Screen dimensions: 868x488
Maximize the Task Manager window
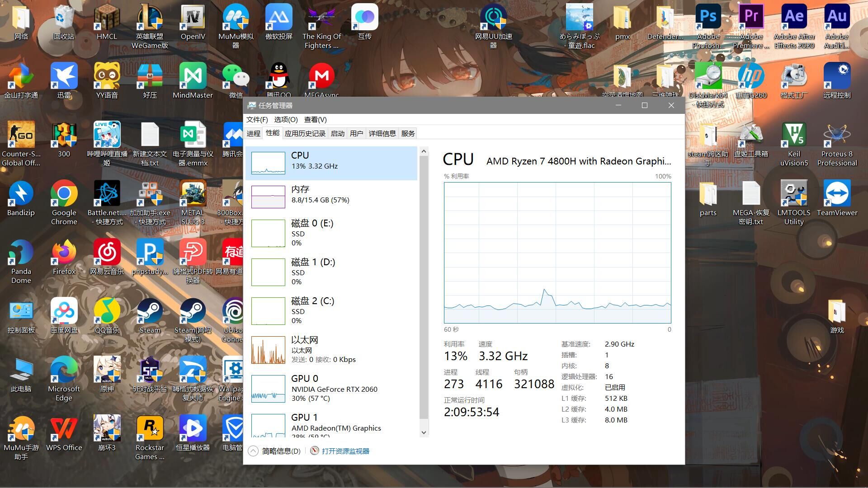pos(645,105)
